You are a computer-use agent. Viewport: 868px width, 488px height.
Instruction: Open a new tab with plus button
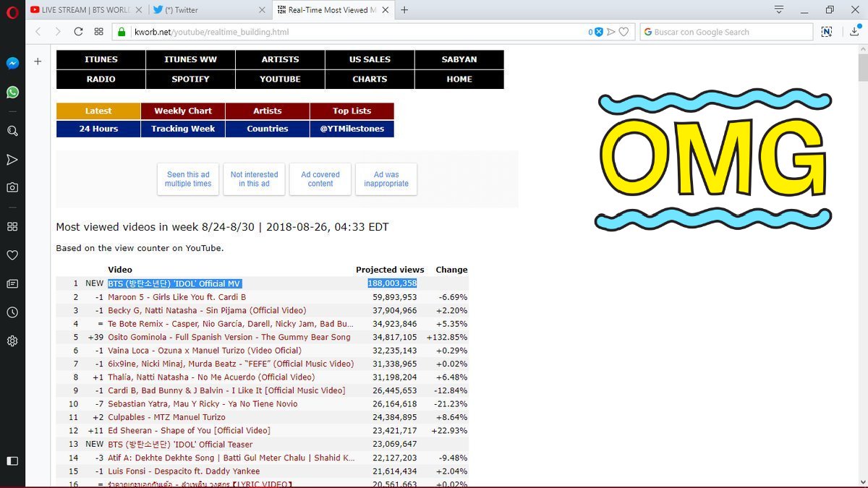click(x=404, y=10)
